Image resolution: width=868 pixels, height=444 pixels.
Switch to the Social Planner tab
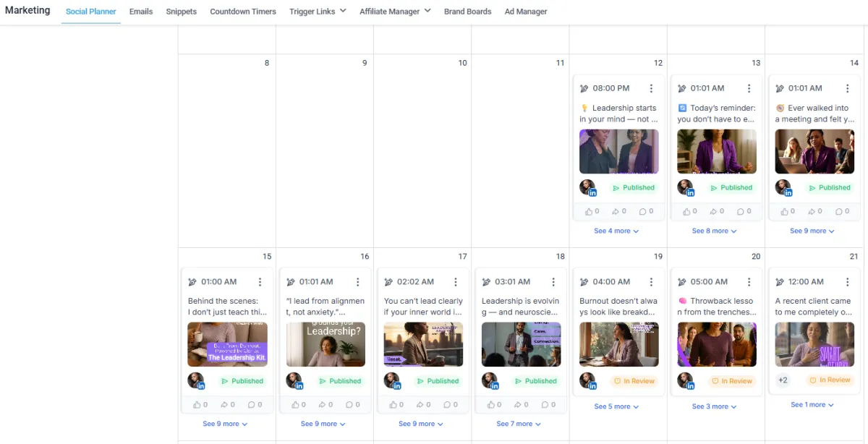pos(91,12)
